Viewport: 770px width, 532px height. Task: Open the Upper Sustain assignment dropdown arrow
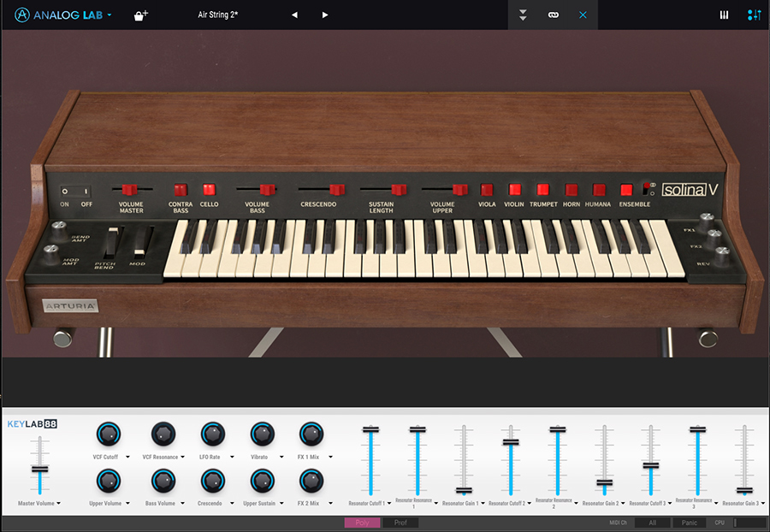click(281, 504)
